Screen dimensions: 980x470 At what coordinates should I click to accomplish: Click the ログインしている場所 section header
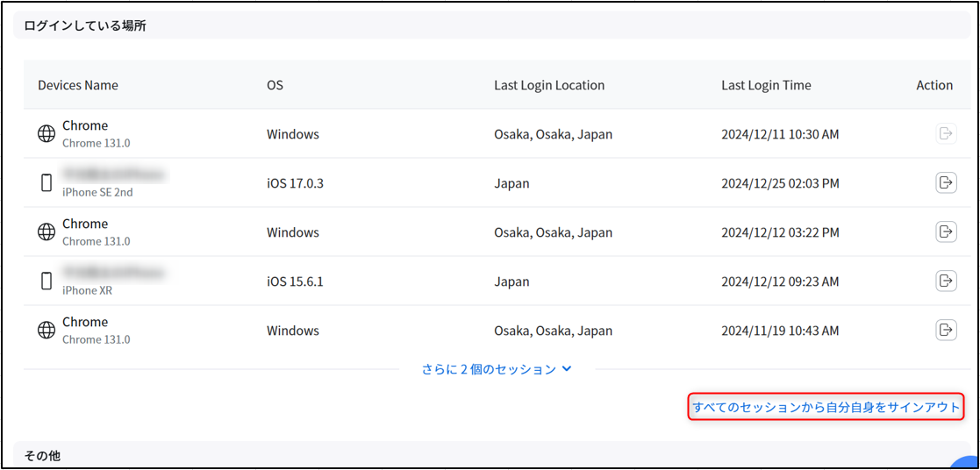click(85, 25)
